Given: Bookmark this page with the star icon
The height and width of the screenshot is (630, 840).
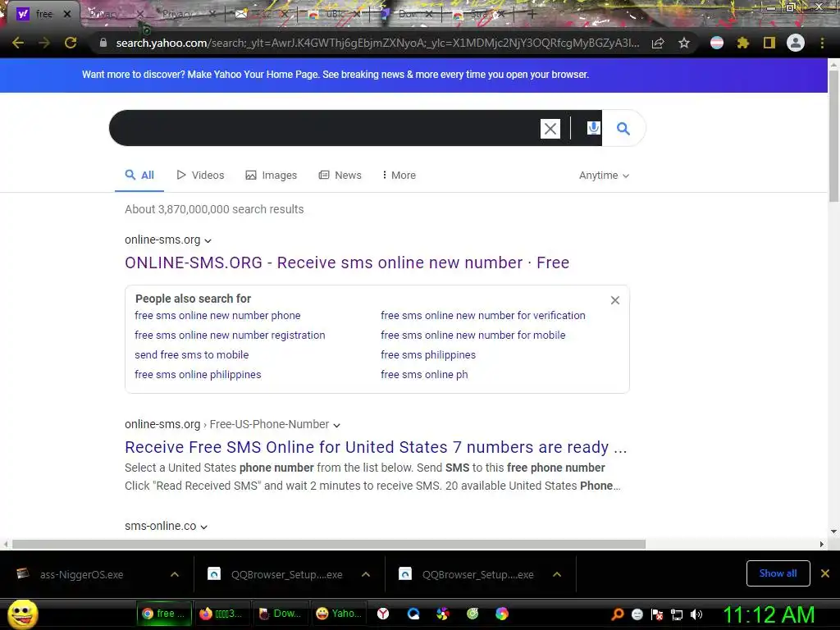Looking at the screenshot, I should click(x=683, y=43).
